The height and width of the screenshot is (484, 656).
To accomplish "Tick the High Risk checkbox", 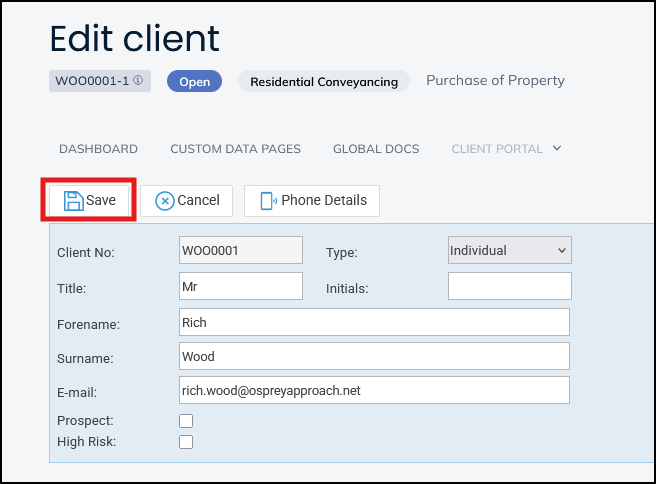I will [x=185, y=441].
